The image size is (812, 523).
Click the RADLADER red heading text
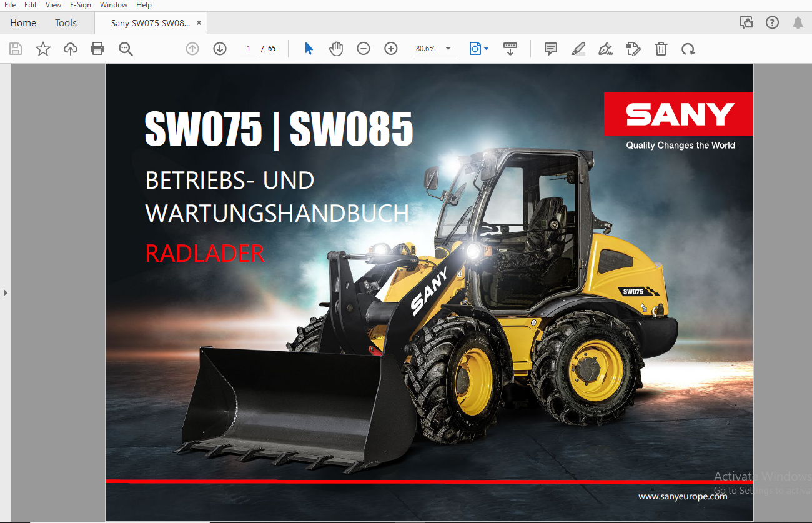click(x=205, y=254)
